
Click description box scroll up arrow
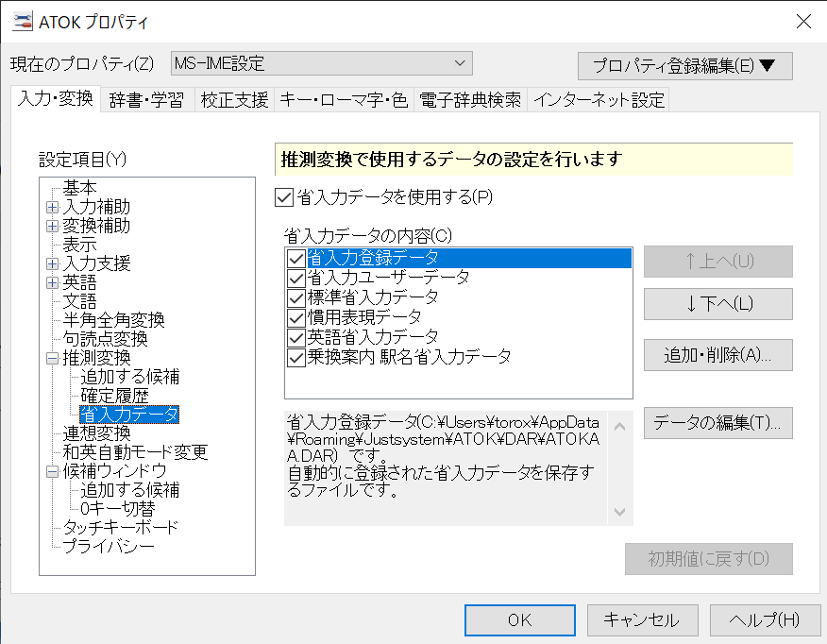619,426
